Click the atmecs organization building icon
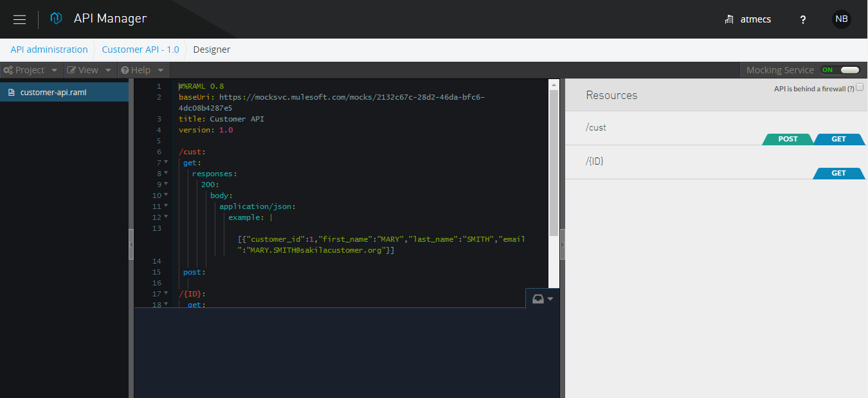The width and height of the screenshot is (868, 398). pyautogui.click(x=728, y=19)
